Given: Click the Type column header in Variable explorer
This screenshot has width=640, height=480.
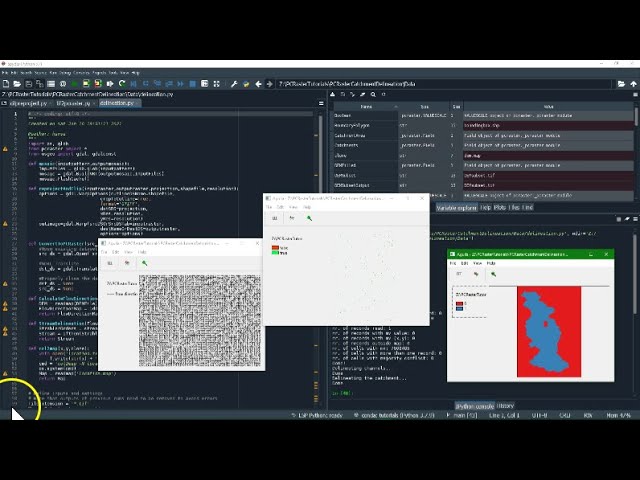Looking at the screenshot, I should 424,107.
